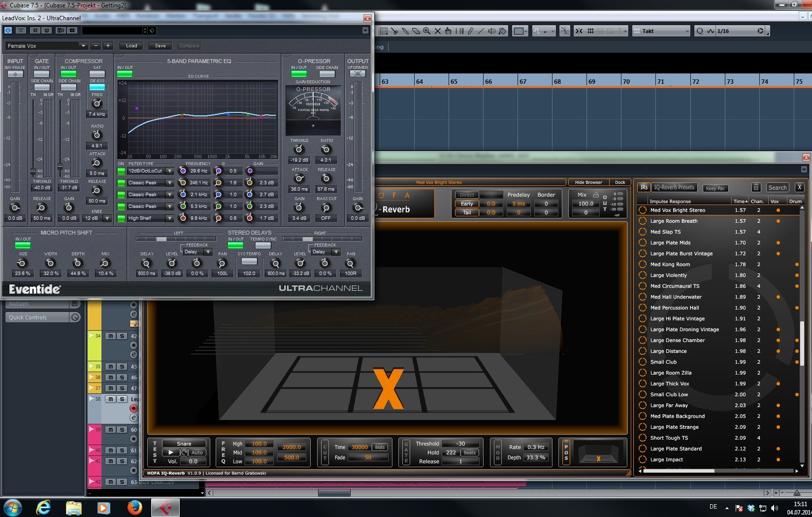812x517 pixels.
Task: Toggle O-Pressor SIDE CHAIN switch
Action: (327, 74)
